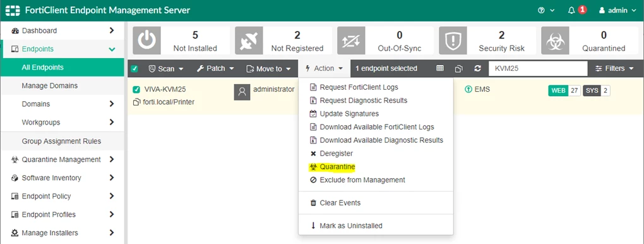The width and height of the screenshot is (644, 244).
Task: Open the Scan dropdown
Action: (x=166, y=69)
